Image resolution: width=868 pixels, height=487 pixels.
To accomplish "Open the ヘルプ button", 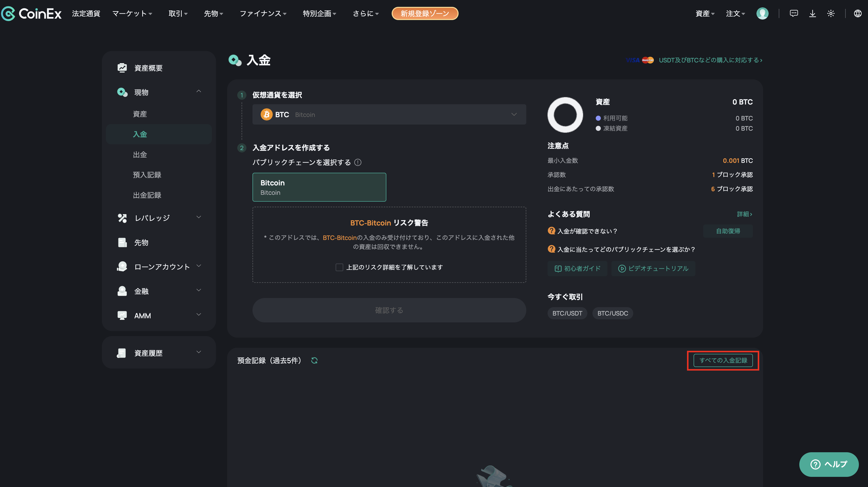I will click(828, 464).
